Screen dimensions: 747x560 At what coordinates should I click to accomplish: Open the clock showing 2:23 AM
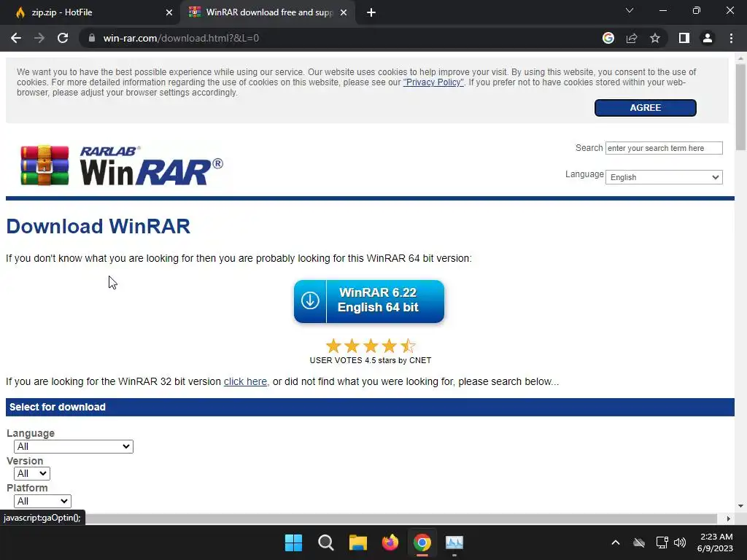pyautogui.click(x=715, y=542)
